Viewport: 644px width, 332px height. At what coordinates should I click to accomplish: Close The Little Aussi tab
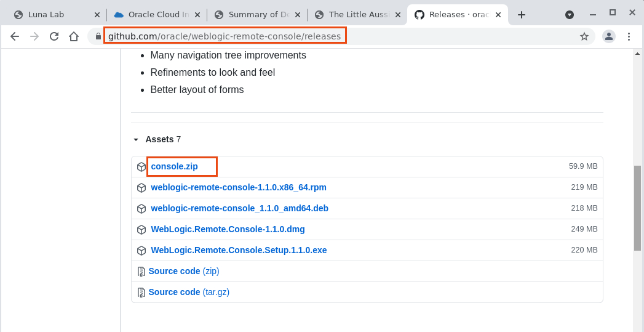pos(397,15)
